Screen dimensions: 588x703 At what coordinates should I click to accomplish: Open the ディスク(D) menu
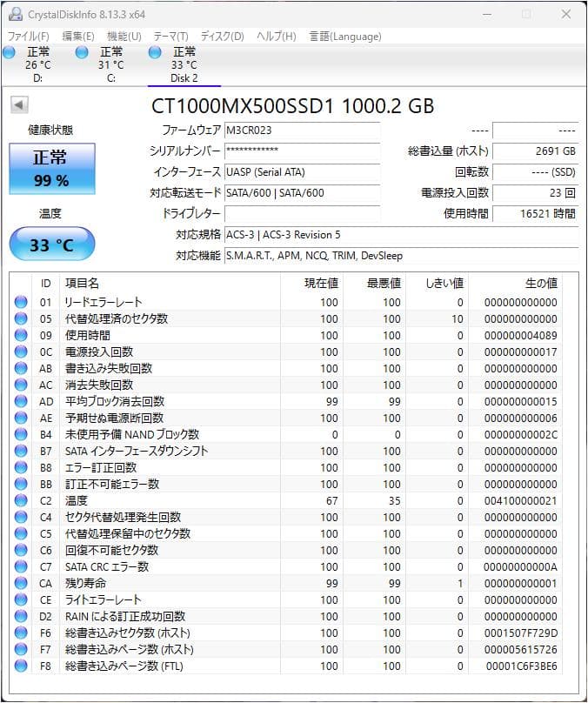[223, 37]
